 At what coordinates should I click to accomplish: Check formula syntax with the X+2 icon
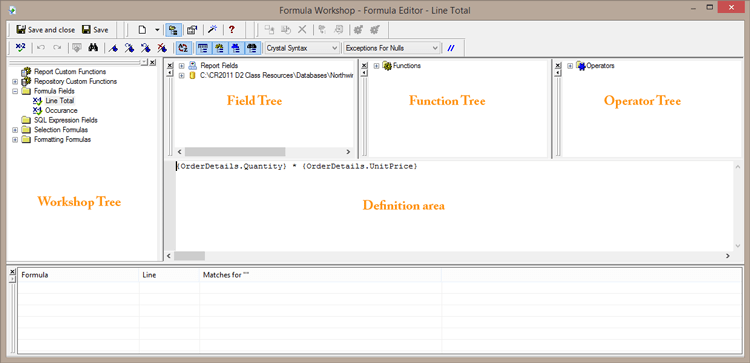pos(20,47)
